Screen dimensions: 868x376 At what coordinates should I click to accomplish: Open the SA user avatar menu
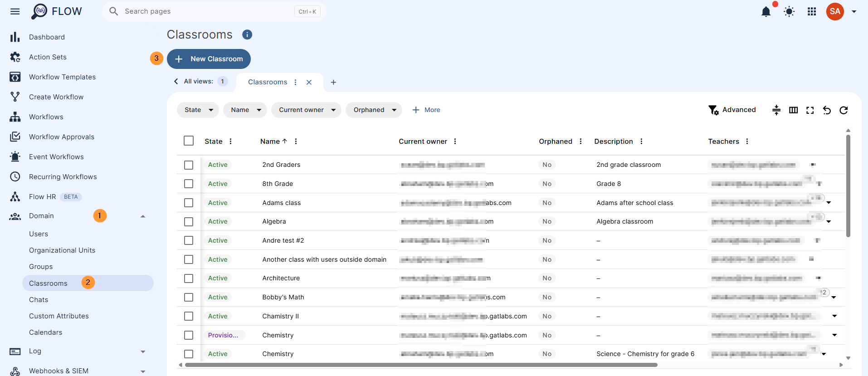835,11
